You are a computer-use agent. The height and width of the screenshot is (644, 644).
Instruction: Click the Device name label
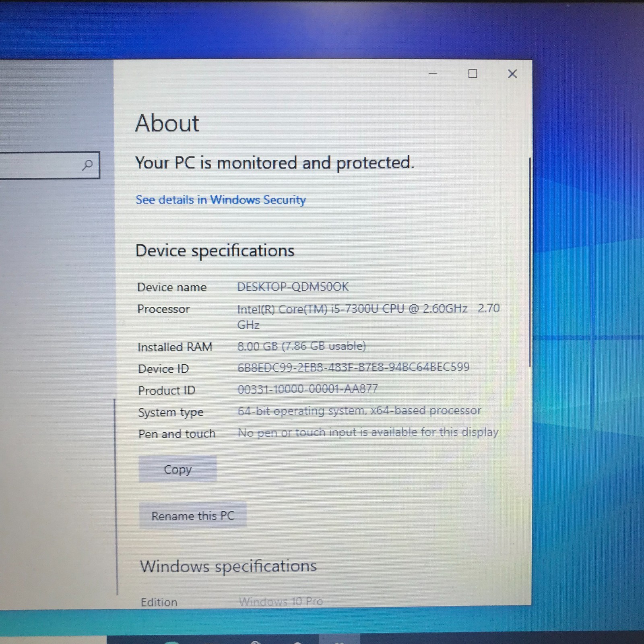click(x=172, y=287)
